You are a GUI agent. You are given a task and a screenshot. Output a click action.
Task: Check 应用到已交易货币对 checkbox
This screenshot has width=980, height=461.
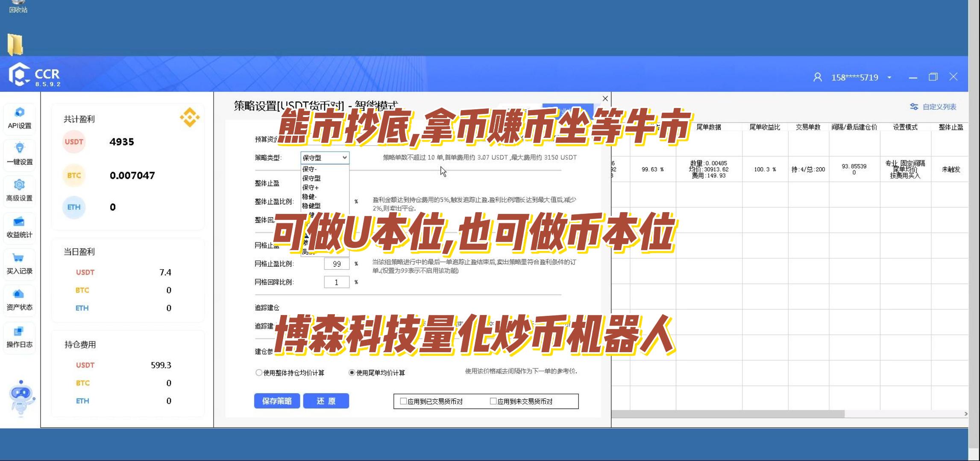click(x=403, y=401)
